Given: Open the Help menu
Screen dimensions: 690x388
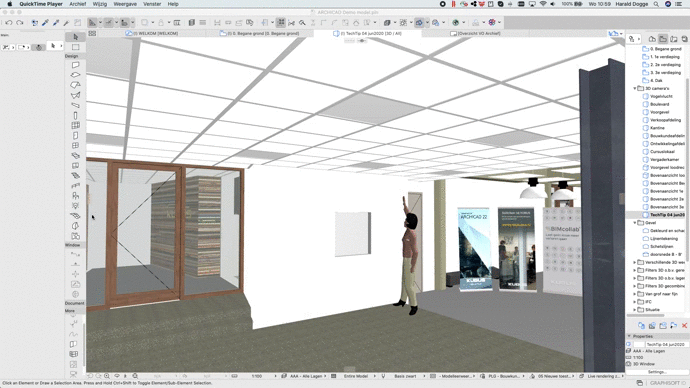Looking at the screenshot, I should coord(173,4).
